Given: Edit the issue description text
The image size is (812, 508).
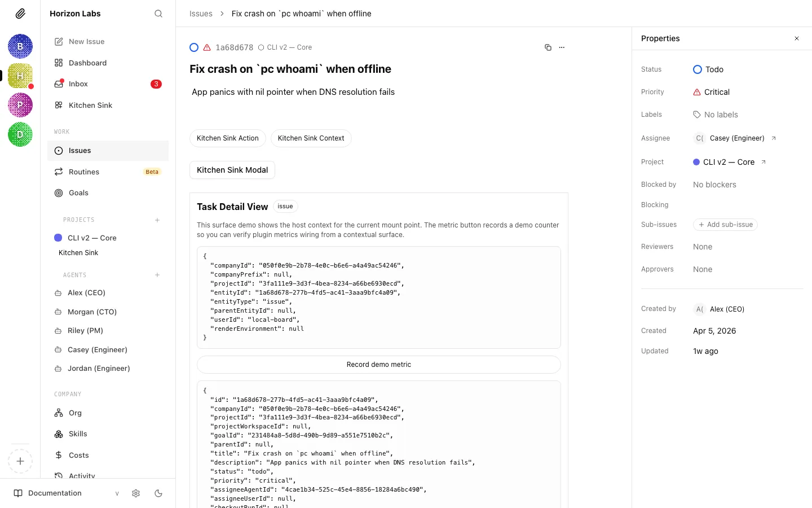Looking at the screenshot, I should [x=293, y=92].
